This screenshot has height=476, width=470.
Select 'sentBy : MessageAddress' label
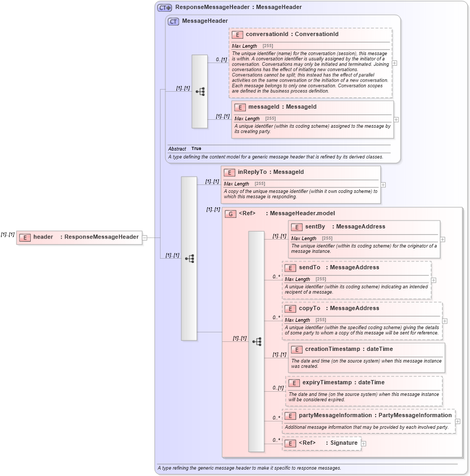click(x=345, y=226)
